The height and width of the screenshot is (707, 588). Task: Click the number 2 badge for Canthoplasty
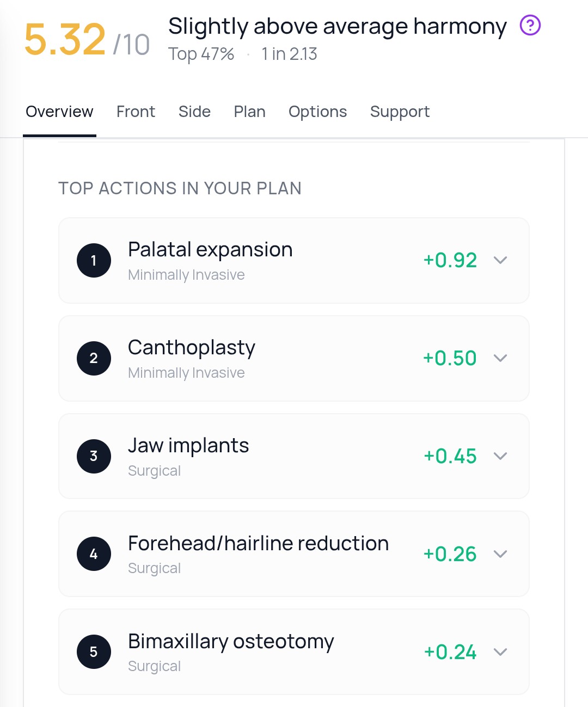click(x=94, y=358)
